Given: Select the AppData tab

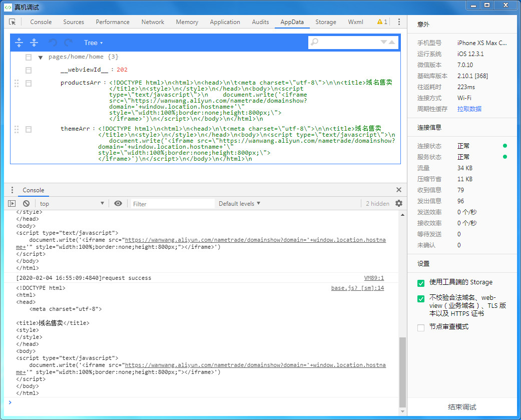Looking at the screenshot, I should click(x=292, y=22).
